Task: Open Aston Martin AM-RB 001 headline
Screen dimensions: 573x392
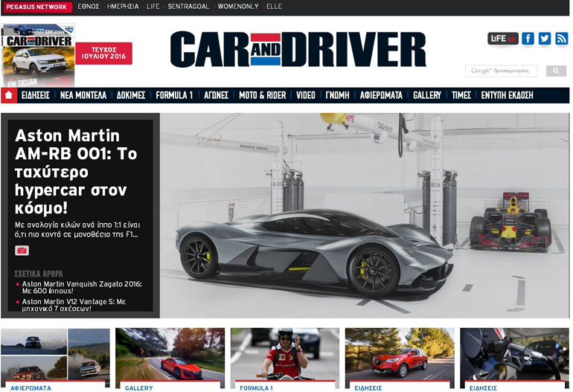Action: [76, 171]
